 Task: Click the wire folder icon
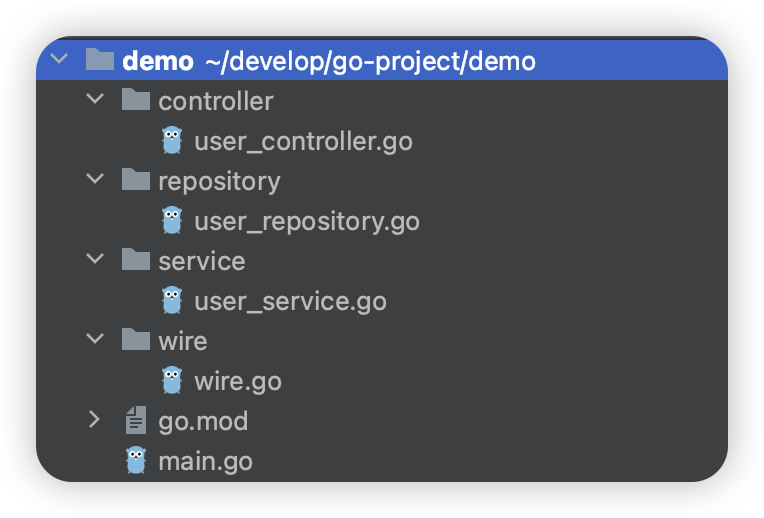click(x=135, y=340)
